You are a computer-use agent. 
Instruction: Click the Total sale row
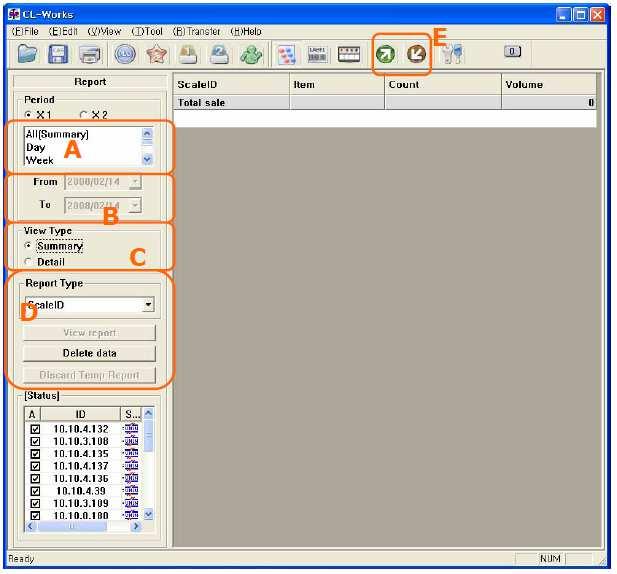[384, 103]
